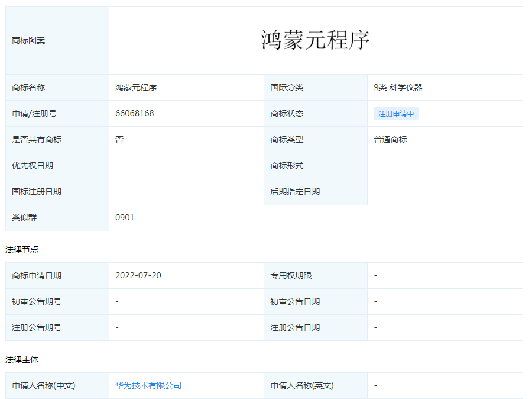Click the 注册申请中 status badge
The width and height of the screenshot is (532, 399).
click(x=396, y=113)
